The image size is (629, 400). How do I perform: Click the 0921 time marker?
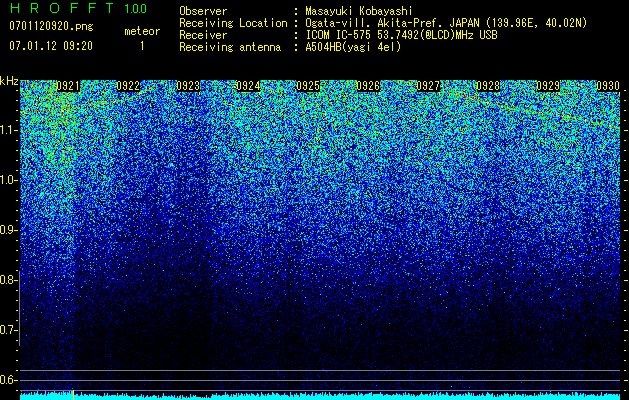coord(68,86)
